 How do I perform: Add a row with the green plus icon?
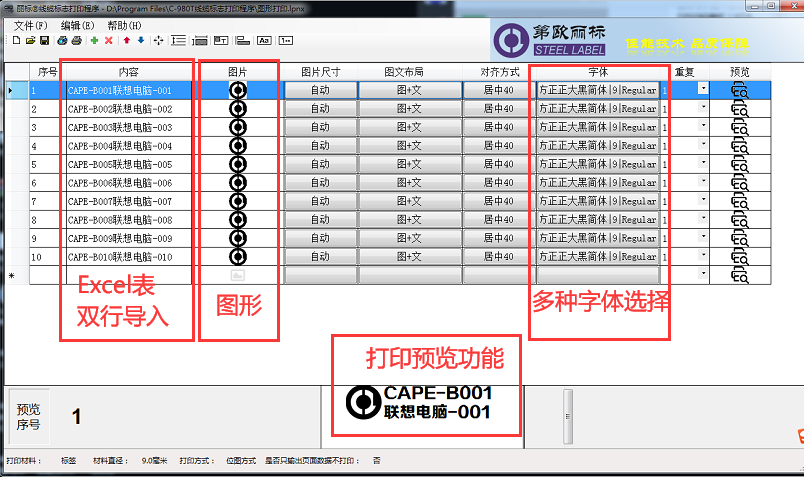94,41
